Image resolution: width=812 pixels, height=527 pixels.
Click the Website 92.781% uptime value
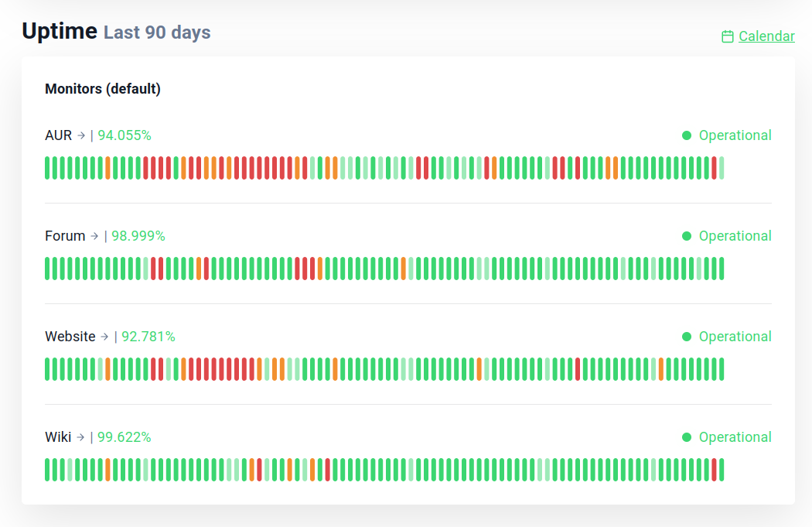pyautogui.click(x=148, y=337)
